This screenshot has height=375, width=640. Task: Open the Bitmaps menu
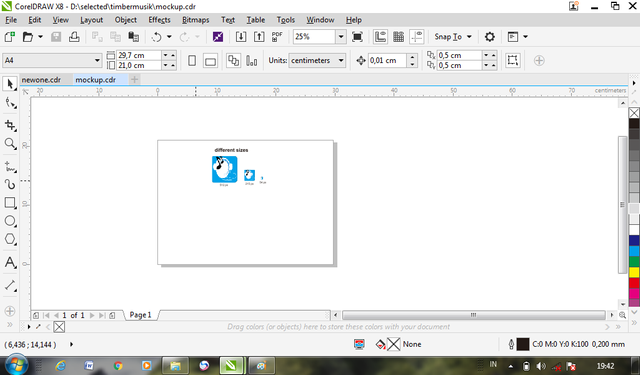click(196, 20)
